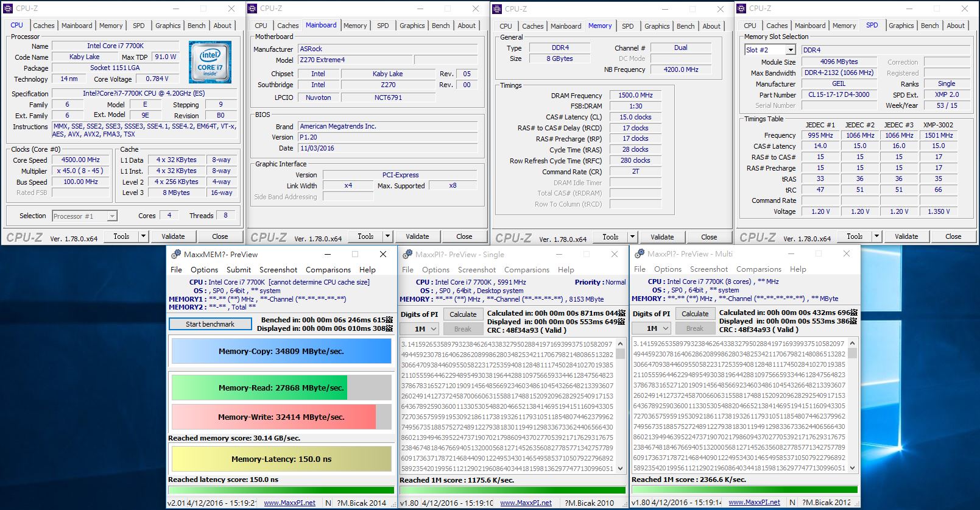Image resolution: width=980 pixels, height=510 pixels.
Task: Click the NB Frequency 4200.0 MHz value
Action: pos(681,69)
